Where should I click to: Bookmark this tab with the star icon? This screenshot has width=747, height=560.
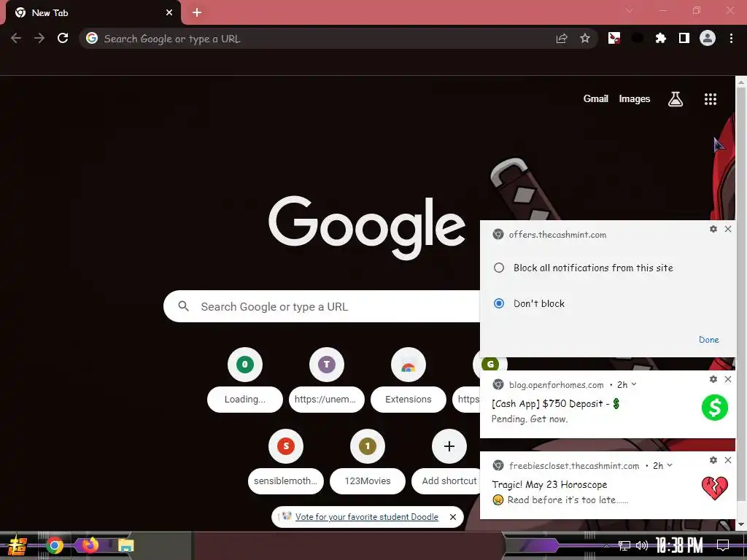(x=585, y=39)
